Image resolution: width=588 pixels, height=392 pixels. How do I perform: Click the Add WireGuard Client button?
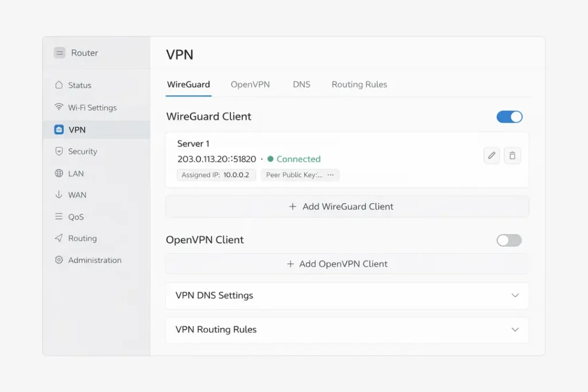347,207
